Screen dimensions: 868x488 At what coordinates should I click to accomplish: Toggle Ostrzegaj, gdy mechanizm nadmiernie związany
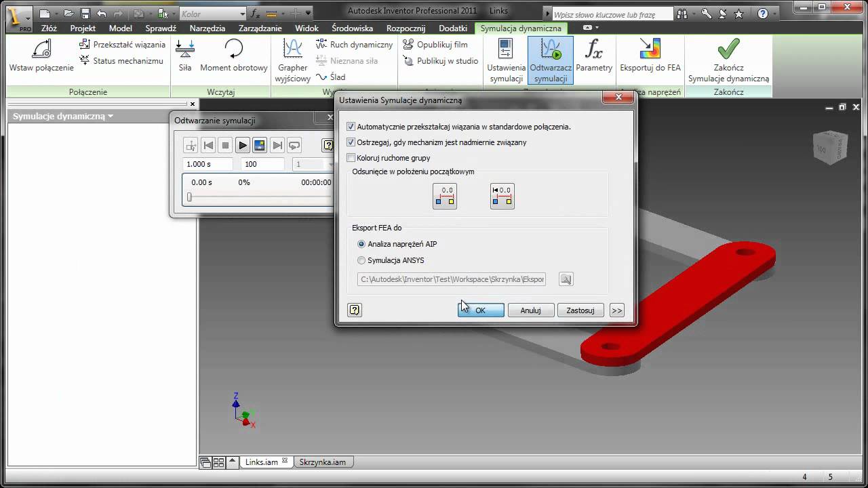[x=351, y=142]
